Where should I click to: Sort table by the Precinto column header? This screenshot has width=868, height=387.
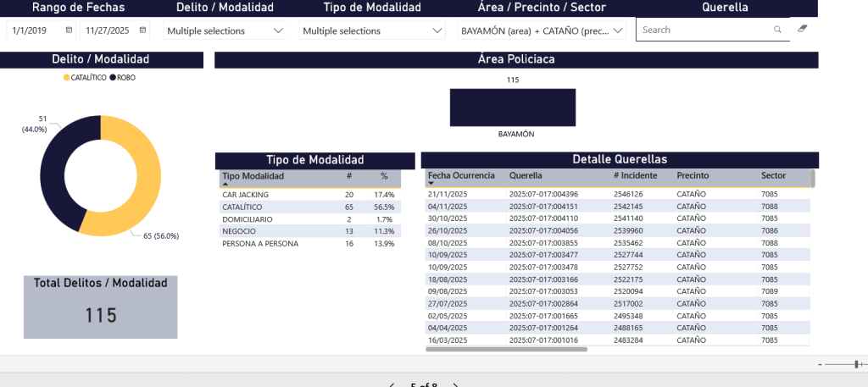pos(693,175)
